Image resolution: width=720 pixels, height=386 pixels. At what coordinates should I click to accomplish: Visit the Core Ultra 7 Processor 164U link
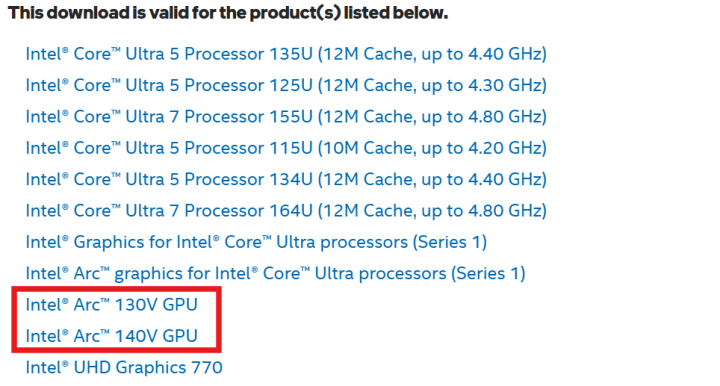pos(286,211)
